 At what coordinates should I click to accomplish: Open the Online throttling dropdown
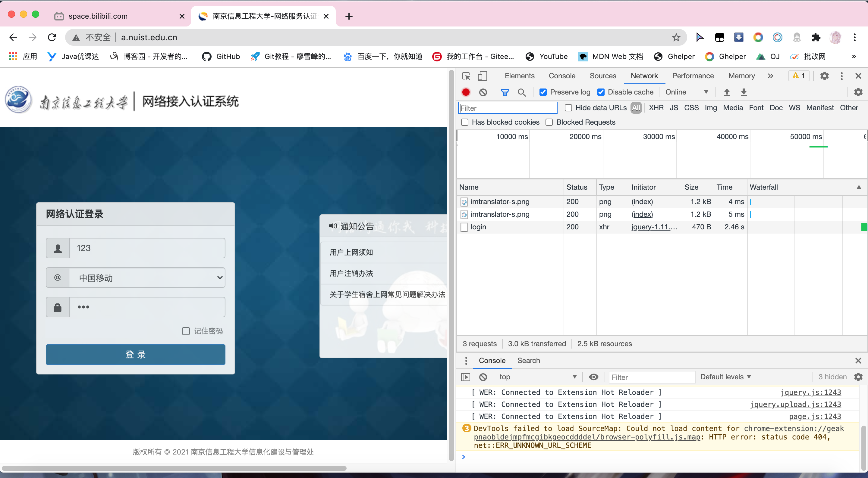[686, 92]
